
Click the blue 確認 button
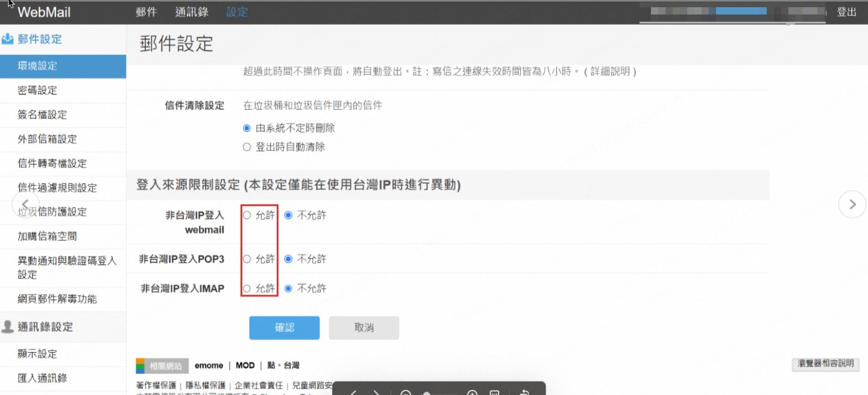(x=285, y=327)
